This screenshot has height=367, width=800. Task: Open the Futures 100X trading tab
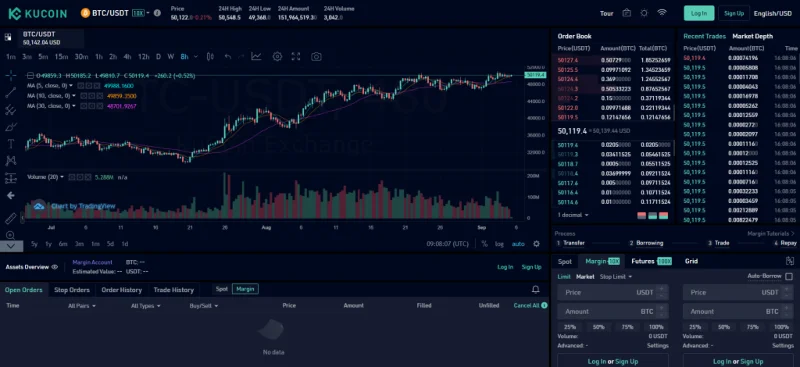[x=652, y=261]
